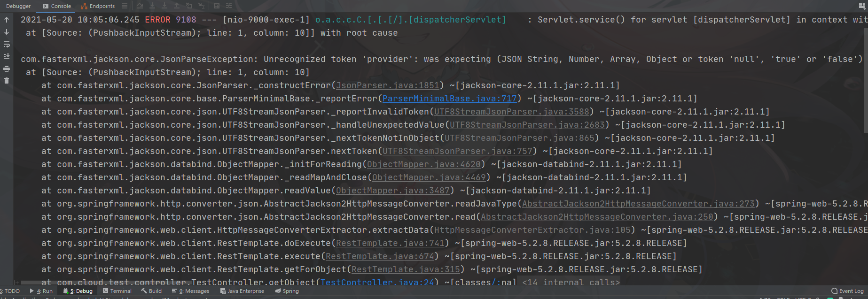Toggle Soft-Wrap in the console gutter
This screenshot has height=299, width=868.
[x=7, y=44]
